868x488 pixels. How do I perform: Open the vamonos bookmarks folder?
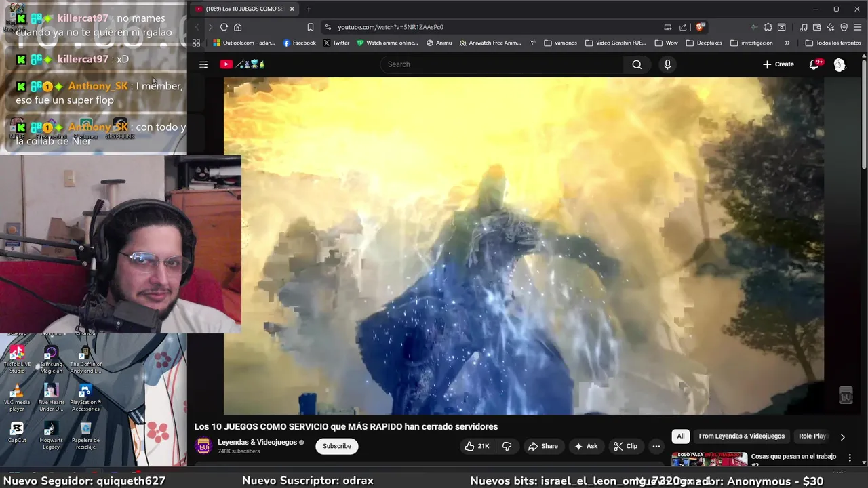pyautogui.click(x=560, y=43)
